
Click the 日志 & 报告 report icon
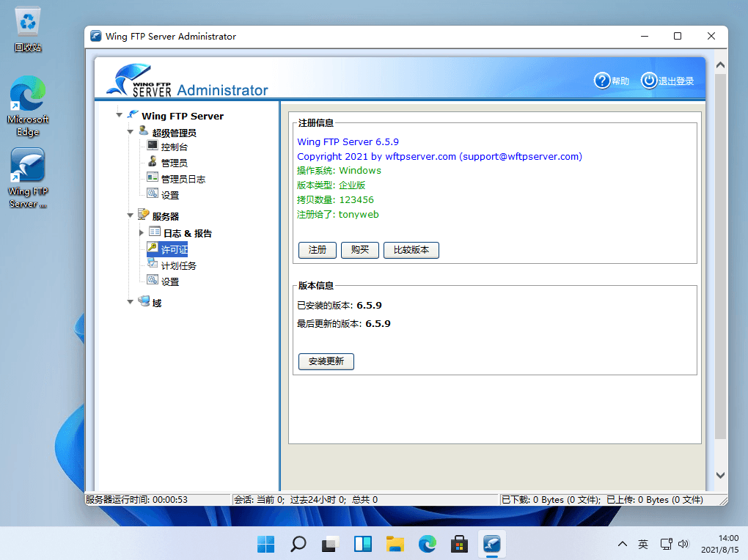tap(155, 232)
